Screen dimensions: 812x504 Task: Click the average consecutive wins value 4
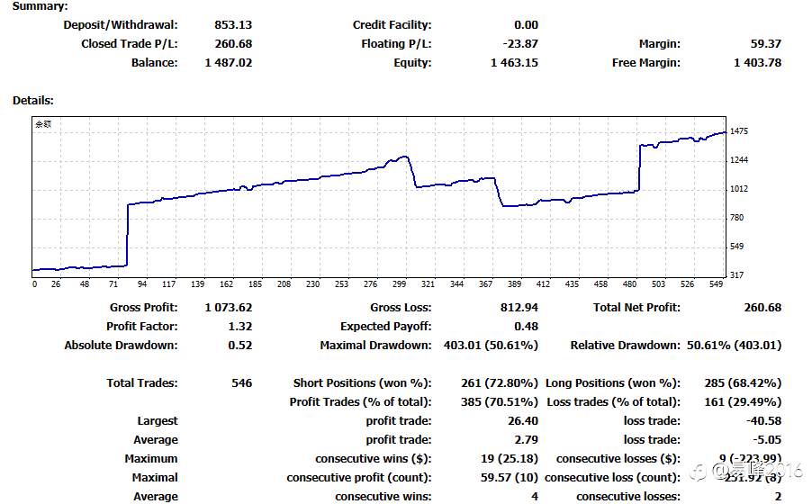pyautogui.click(x=535, y=497)
